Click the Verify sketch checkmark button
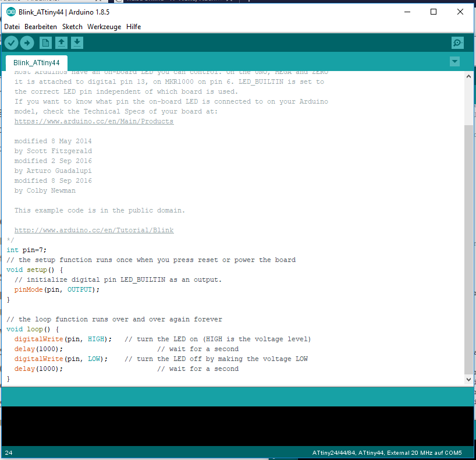This screenshot has width=476, height=460. 11,43
